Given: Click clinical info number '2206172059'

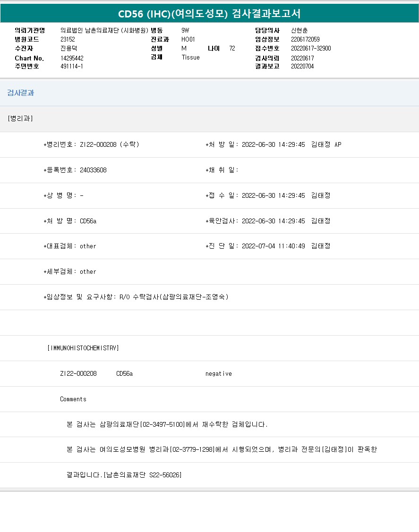Looking at the screenshot, I should pos(305,39).
